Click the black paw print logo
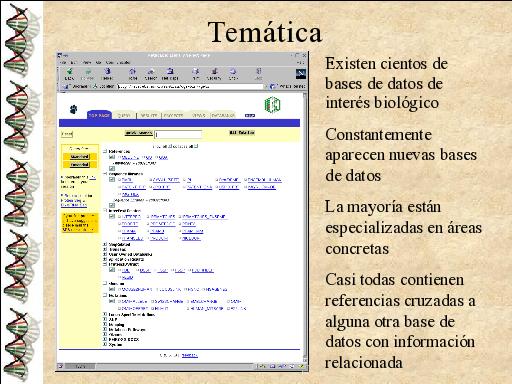 74,109
